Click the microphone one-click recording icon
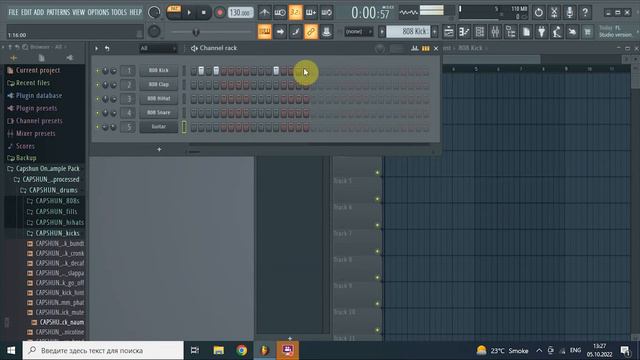The height and width of the screenshot is (360, 640). click(x=570, y=13)
